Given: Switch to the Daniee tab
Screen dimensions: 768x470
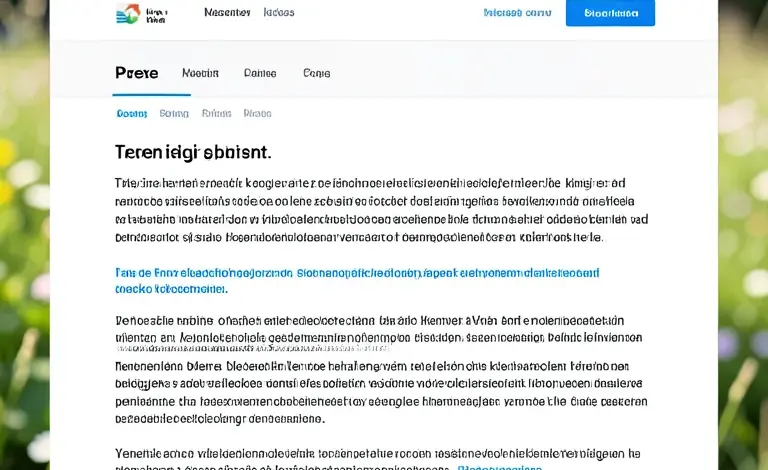Looking at the screenshot, I should coord(260,73).
